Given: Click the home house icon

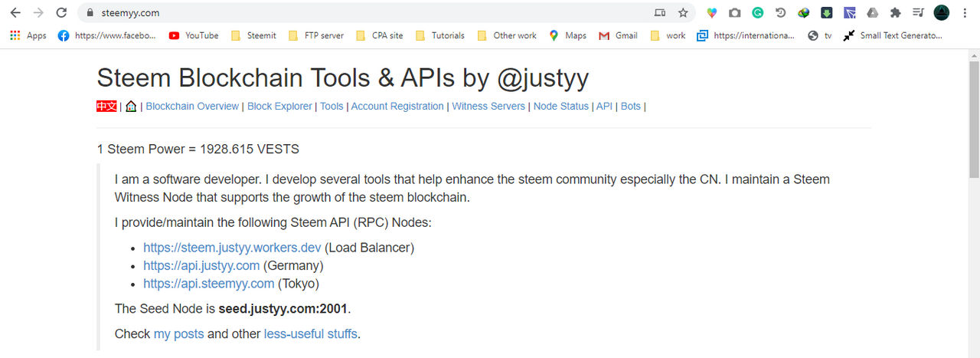Looking at the screenshot, I should coord(131,107).
